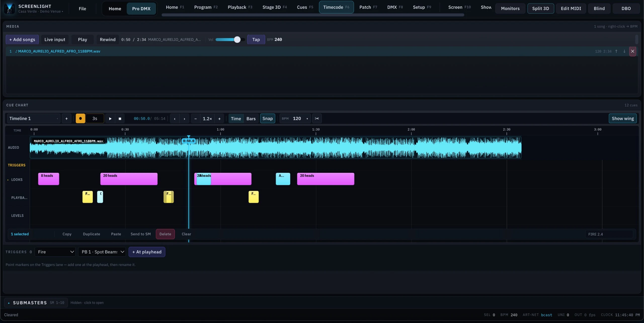This screenshot has width=644, height=323.
Task: Add a new timeline with the plus button
Action: (66, 118)
